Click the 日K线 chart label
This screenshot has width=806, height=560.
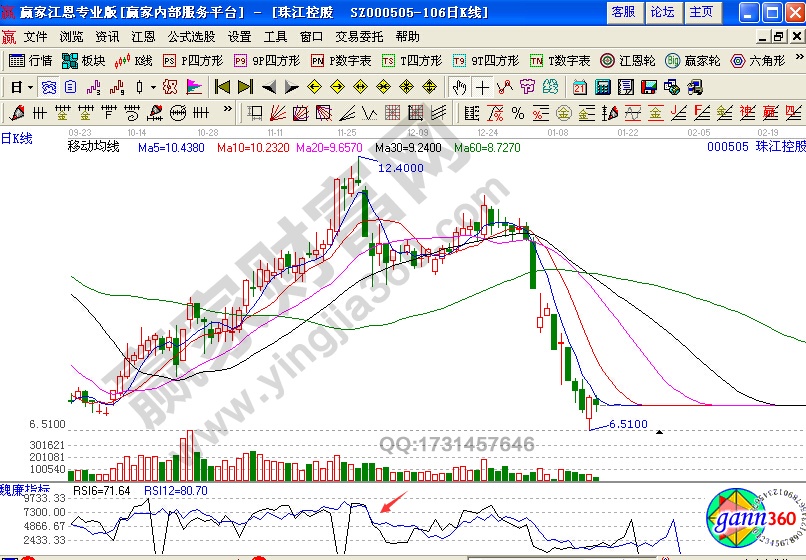click(16, 138)
